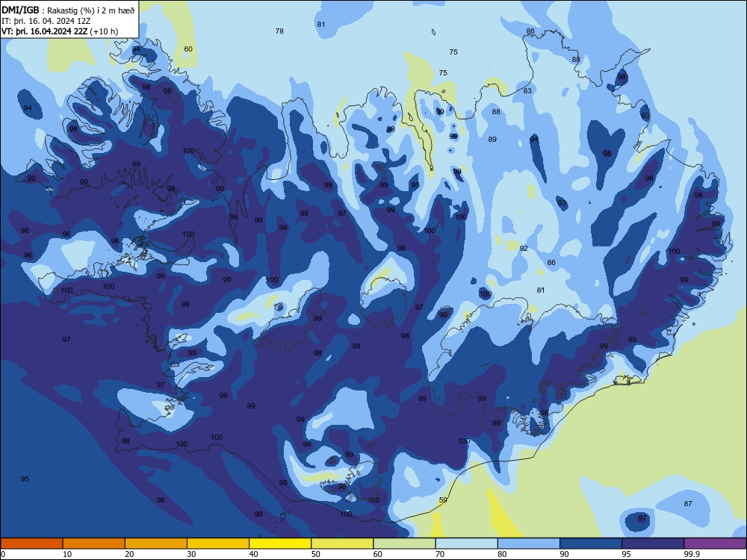Select the navy 95–99.9 legend swatch
The height and width of the screenshot is (560, 747).
tap(653, 544)
